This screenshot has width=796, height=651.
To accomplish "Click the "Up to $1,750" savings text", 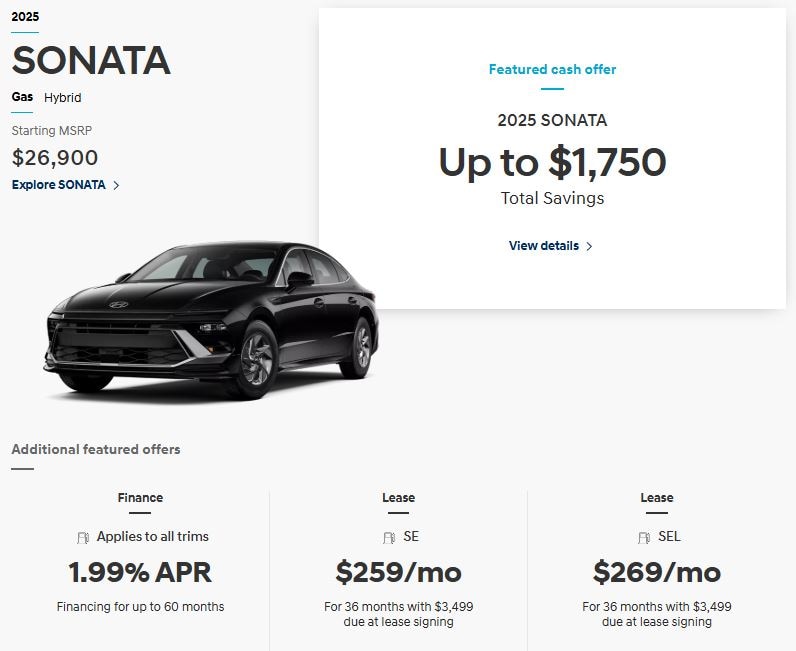I will [552, 162].
